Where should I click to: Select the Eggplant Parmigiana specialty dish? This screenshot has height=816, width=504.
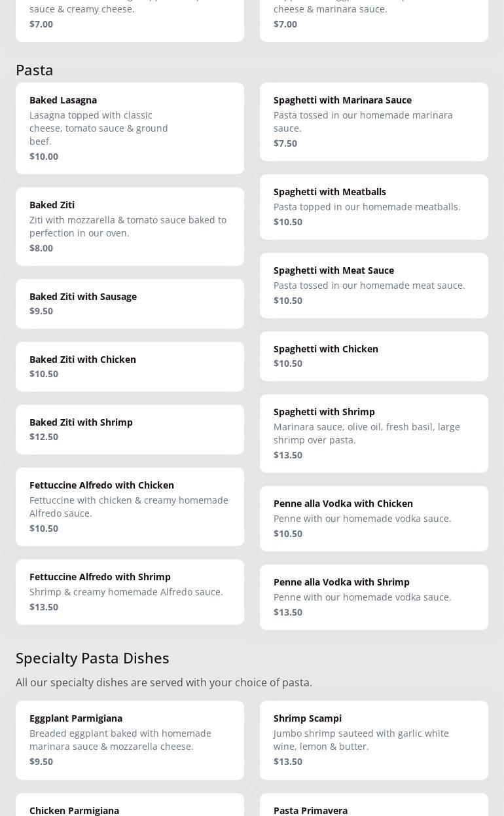pos(130,739)
